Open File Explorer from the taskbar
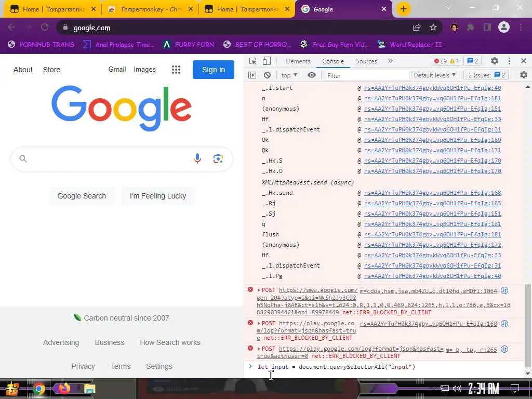 (x=89, y=389)
